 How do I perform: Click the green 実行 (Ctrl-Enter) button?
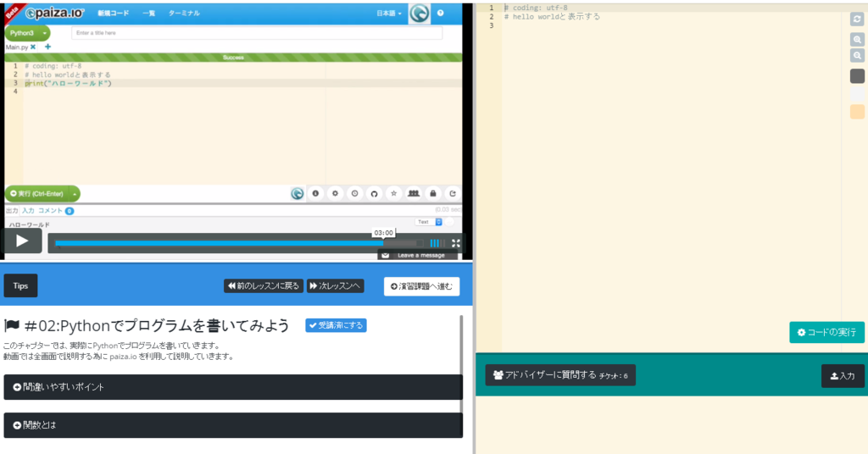click(36, 194)
